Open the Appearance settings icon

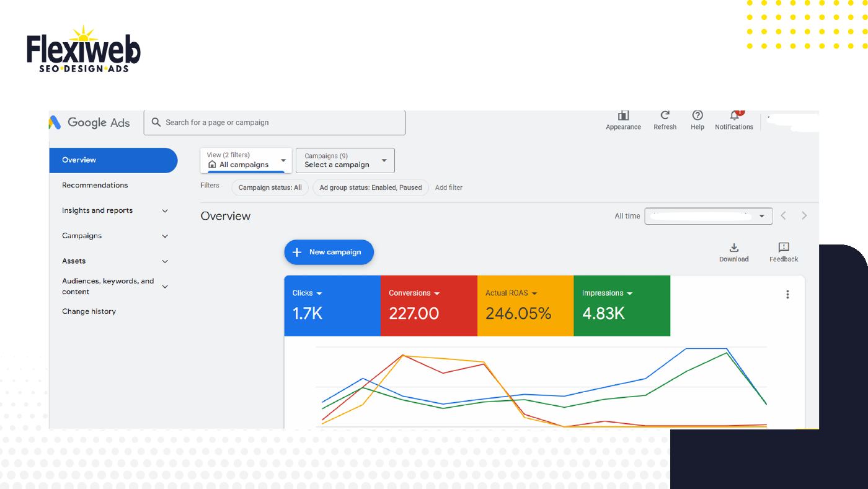[624, 115]
